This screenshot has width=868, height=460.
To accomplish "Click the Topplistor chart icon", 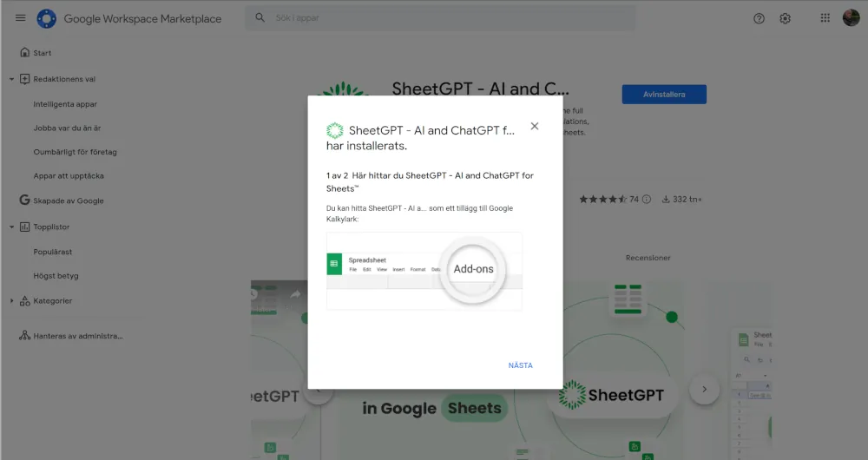I will pos(24,227).
